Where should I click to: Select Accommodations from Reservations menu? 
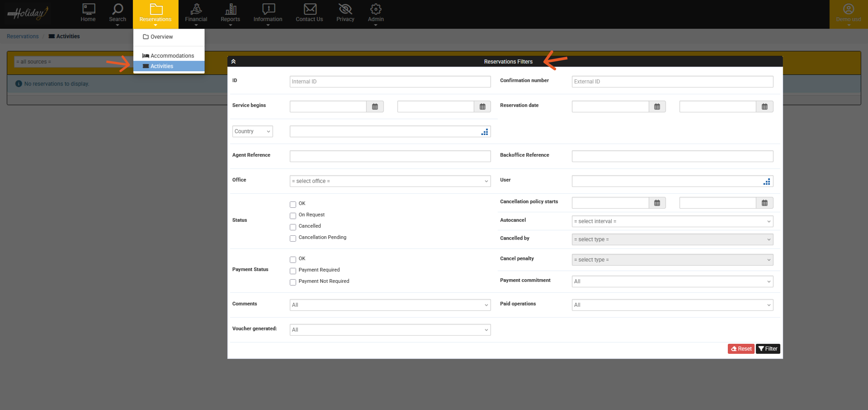(169, 56)
